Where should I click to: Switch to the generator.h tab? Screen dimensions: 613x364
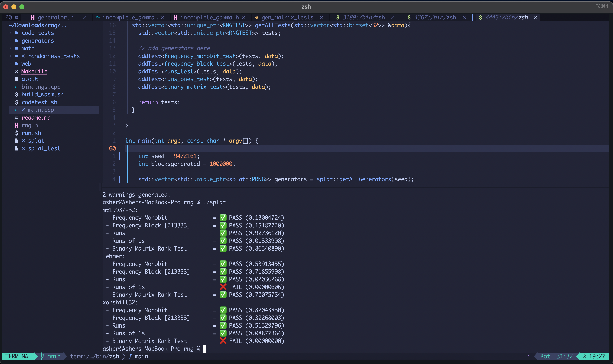(x=55, y=17)
